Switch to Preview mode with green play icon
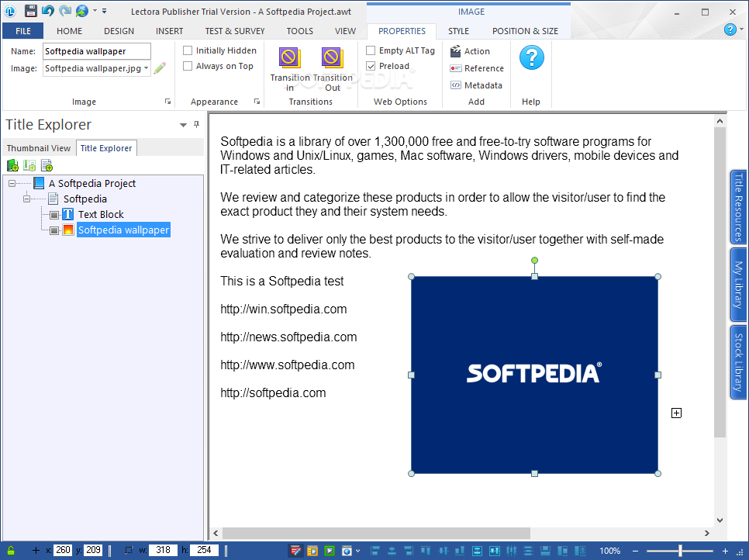Image resolution: width=749 pixels, height=560 pixels. coord(330,551)
